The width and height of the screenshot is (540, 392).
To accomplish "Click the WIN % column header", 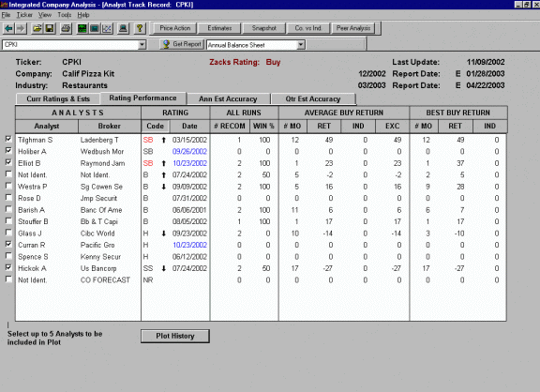I will pos(263,126).
